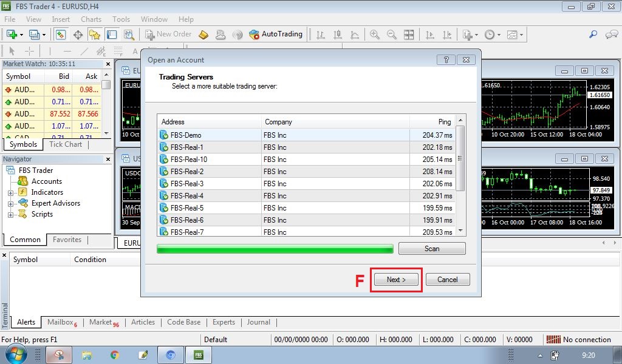
Task: Toggle the Auto Scroll chart icon
Action: click(429, 35)
